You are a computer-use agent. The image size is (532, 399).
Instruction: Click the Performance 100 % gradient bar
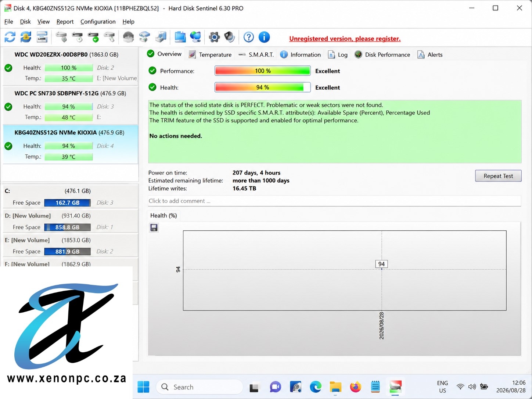coord(263,71)
